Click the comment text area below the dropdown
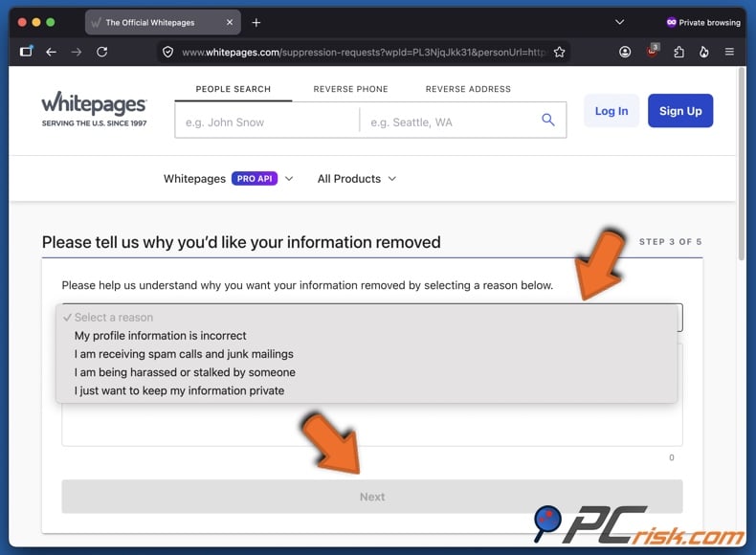The height and width of the screenshot is (555, 756). point(371,423)
